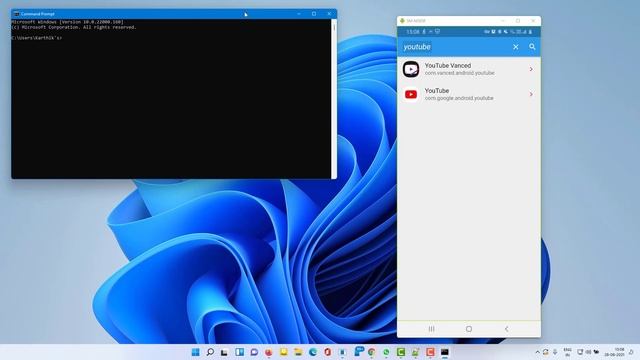The width and height of the screenshot is (640, 360).
Task: Expand YouTube Vanced entry chevron
Action: [531, 69]
